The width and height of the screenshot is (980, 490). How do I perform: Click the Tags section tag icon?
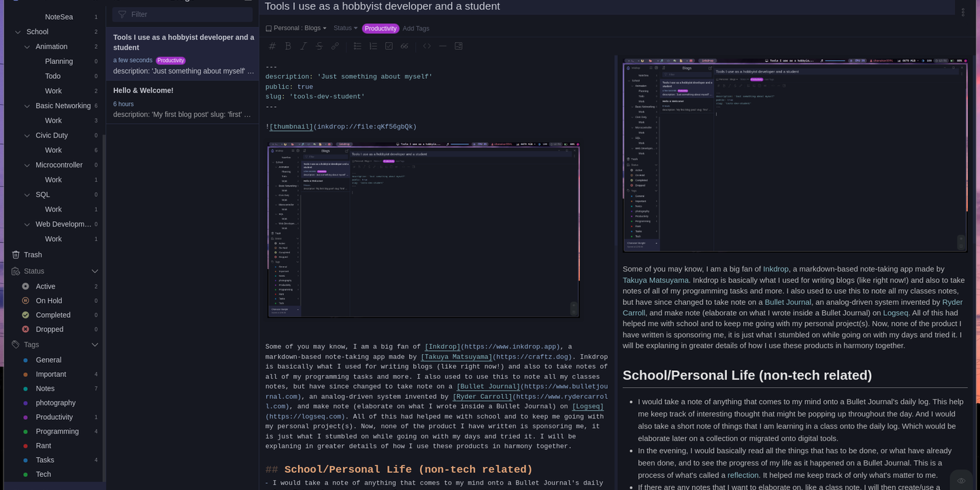(16, 344)
